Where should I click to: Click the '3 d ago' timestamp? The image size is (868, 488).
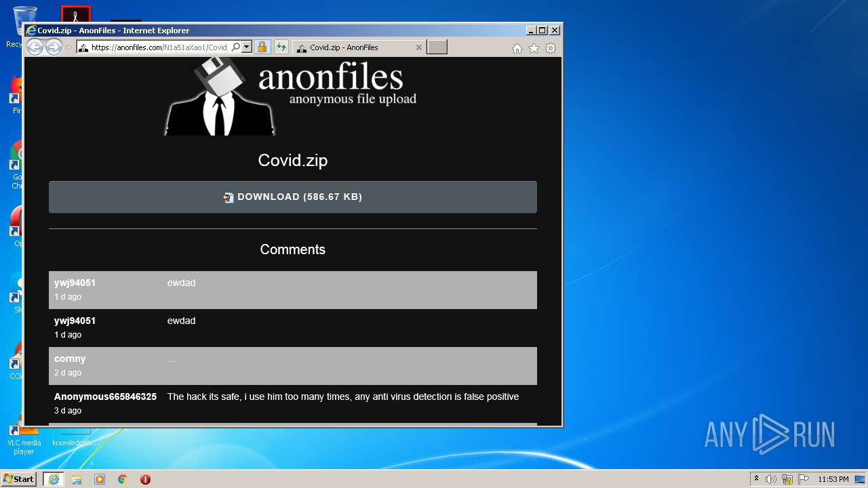(68, 411)
